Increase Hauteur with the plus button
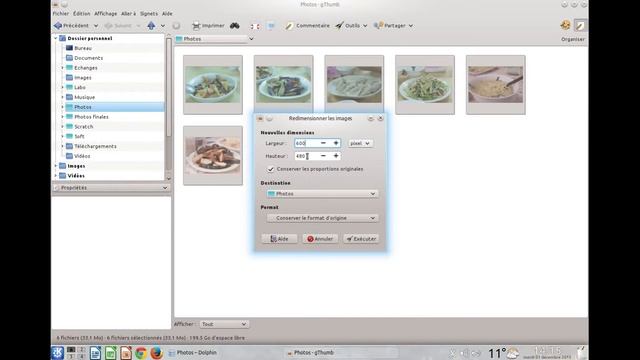This screenshot has height=360, width=640. (x=336, y=156)
